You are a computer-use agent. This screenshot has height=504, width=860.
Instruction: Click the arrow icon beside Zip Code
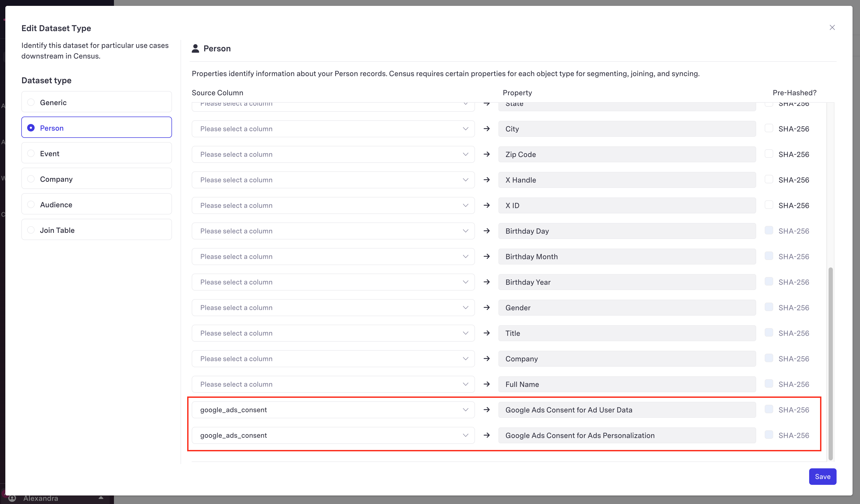tap(487, 155)
